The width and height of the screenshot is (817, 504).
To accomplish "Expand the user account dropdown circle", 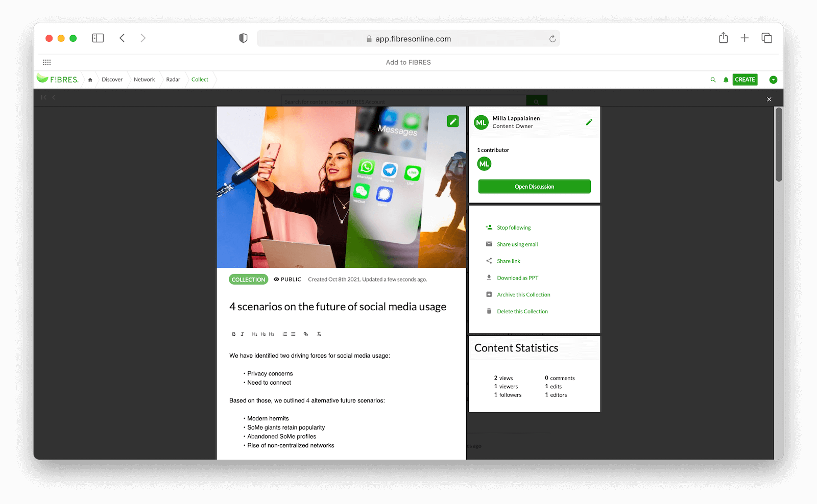I will tap(773, 80).
